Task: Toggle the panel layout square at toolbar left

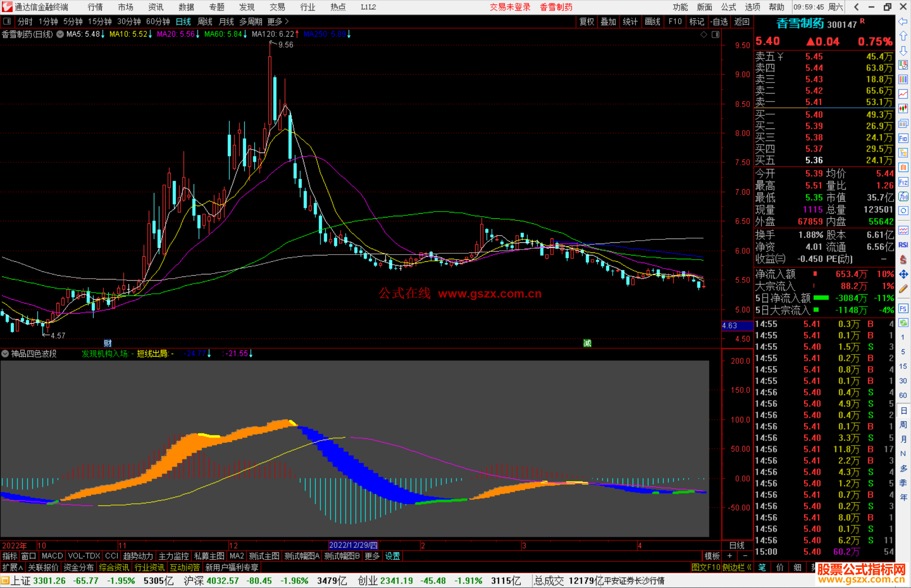Action: point(7,21)
